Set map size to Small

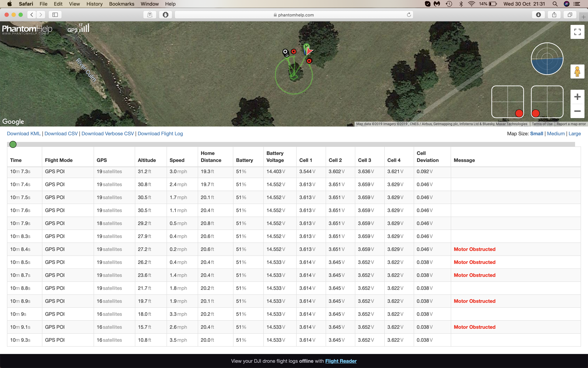coord(537,134)
